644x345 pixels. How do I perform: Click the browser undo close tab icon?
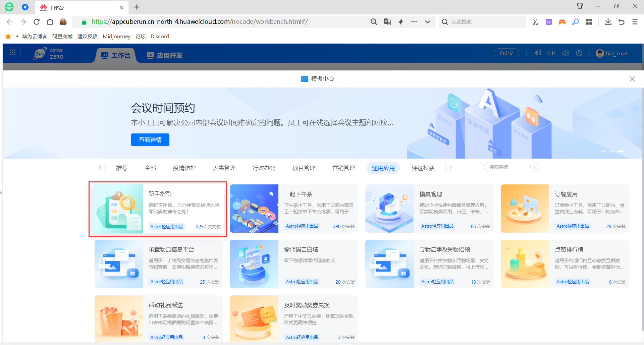622,22
